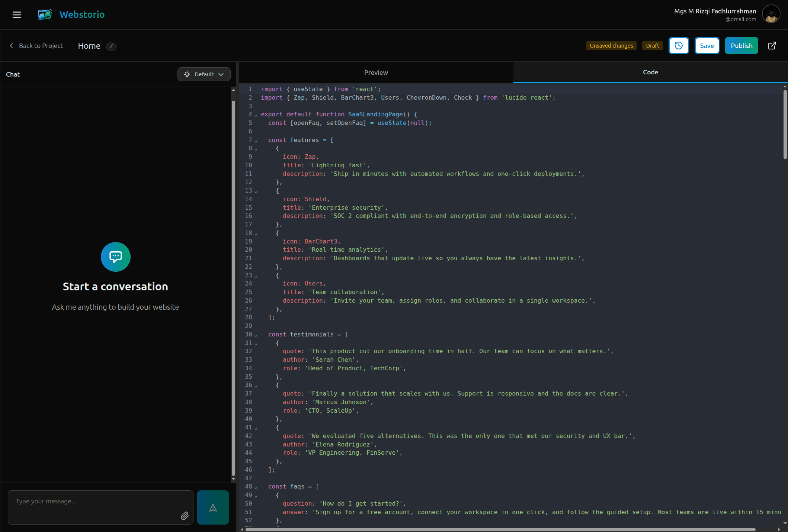
Task: Click horizontal scrollbar left arrow in editor
Action: click(x=242, y=529)
